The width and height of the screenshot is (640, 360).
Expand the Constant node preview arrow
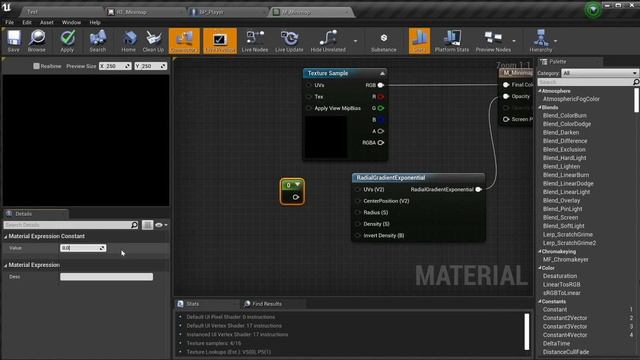(298, 185)
